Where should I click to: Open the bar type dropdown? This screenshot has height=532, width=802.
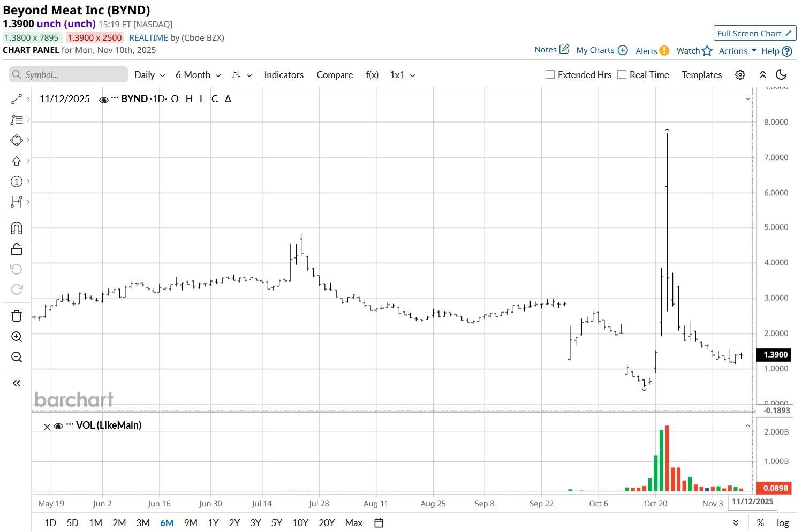tap(241, 75)
